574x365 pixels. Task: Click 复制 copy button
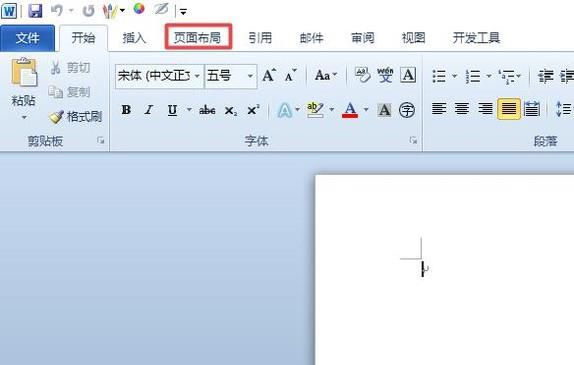70,92
